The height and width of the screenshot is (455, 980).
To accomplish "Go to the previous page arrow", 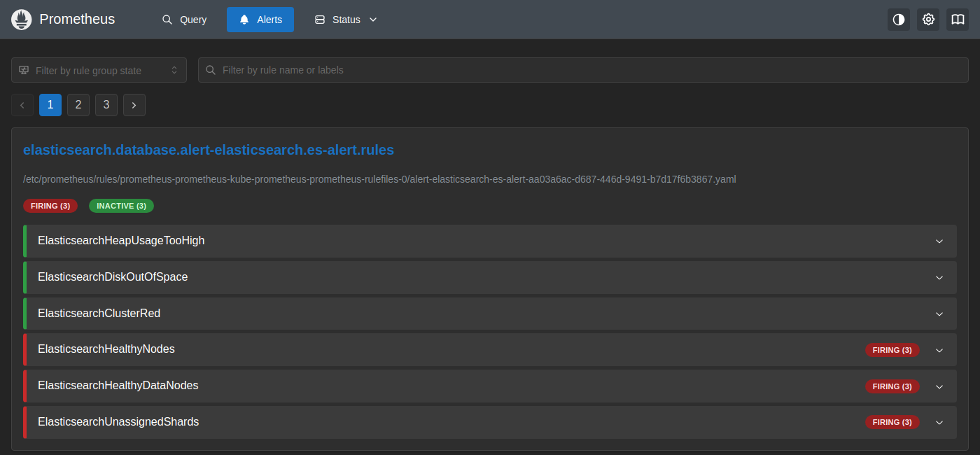I will pos(22,105).
